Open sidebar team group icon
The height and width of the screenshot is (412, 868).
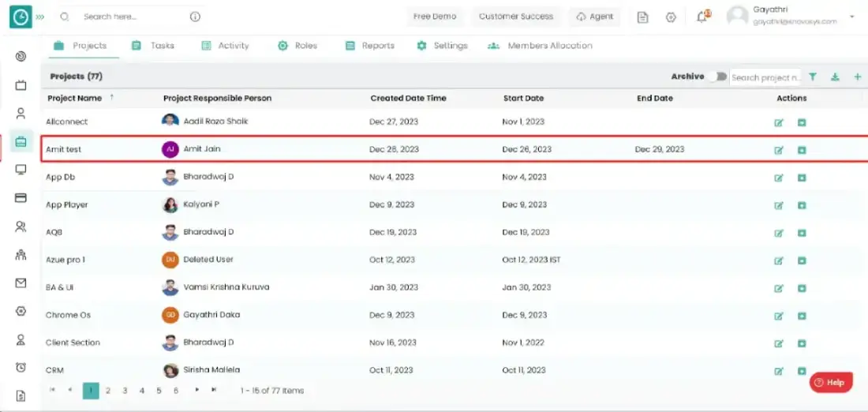pos(21,255)
